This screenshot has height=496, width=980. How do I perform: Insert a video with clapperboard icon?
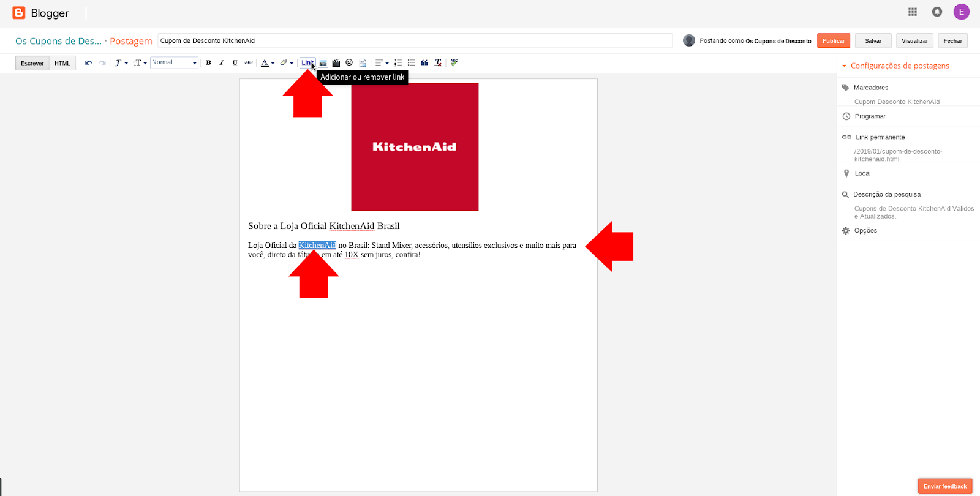[x=336, y=62]
